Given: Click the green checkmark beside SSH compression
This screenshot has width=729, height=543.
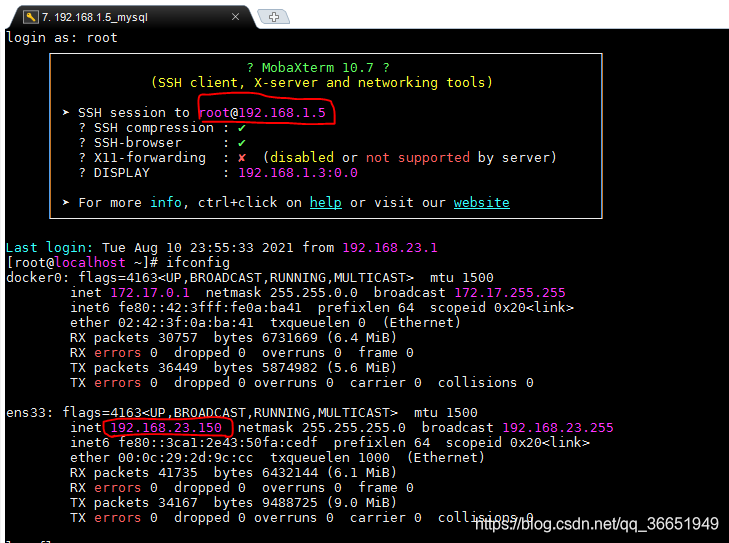Looking at the screenshot, I should click(x=242, y=128).
